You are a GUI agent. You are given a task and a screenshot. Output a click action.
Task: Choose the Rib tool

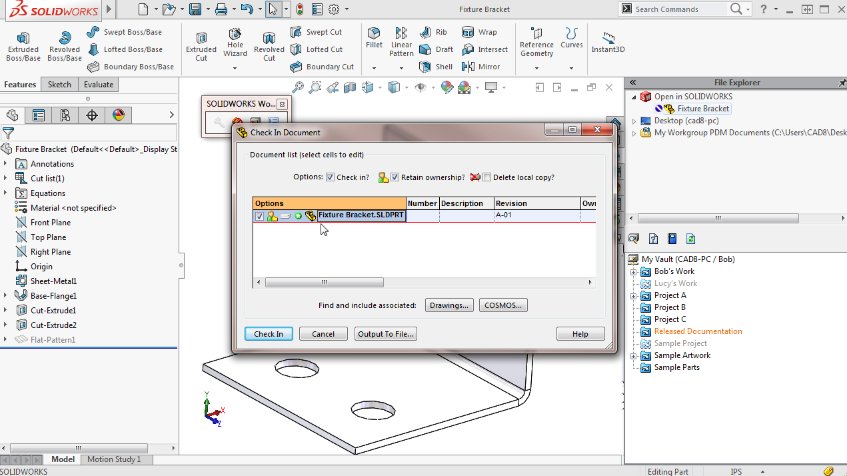433,32
